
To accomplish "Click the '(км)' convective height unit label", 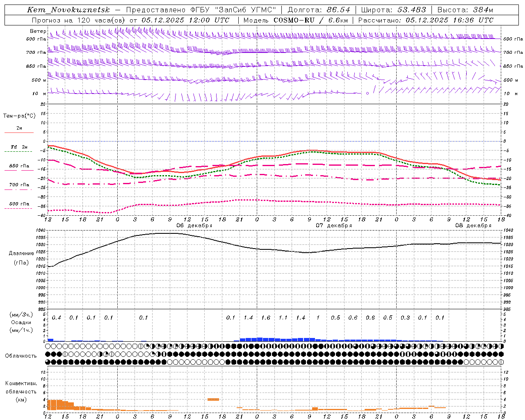I will [x=21, y=399].
